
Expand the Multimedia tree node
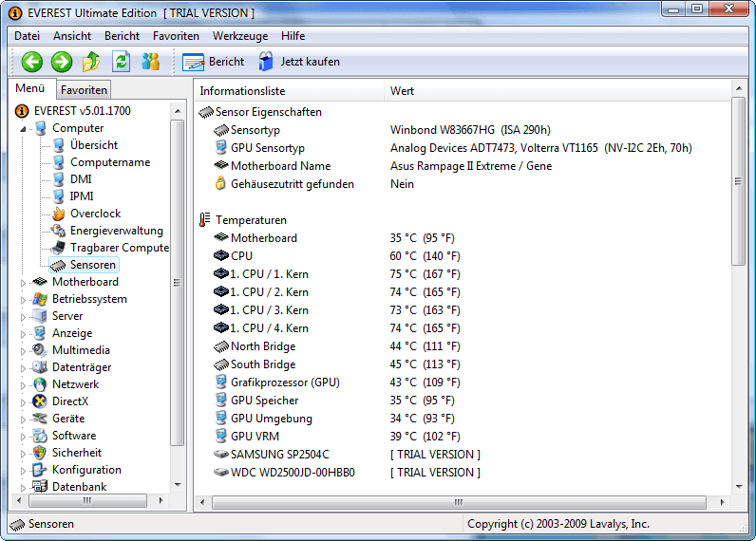(x=23, y=351)
